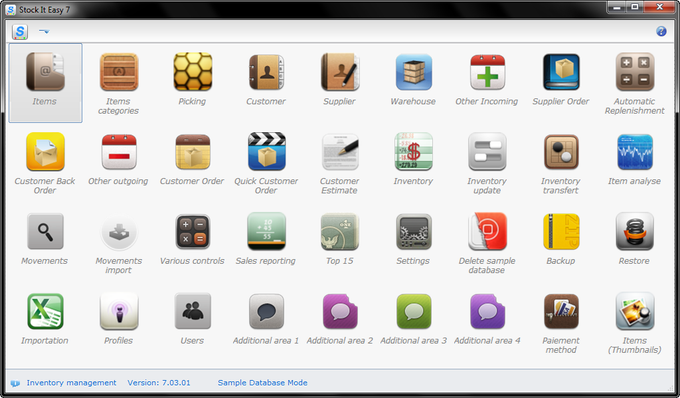Launch the Picking honeycomb icon
This screenshot has height=398, width=680.
coord(193,72)
